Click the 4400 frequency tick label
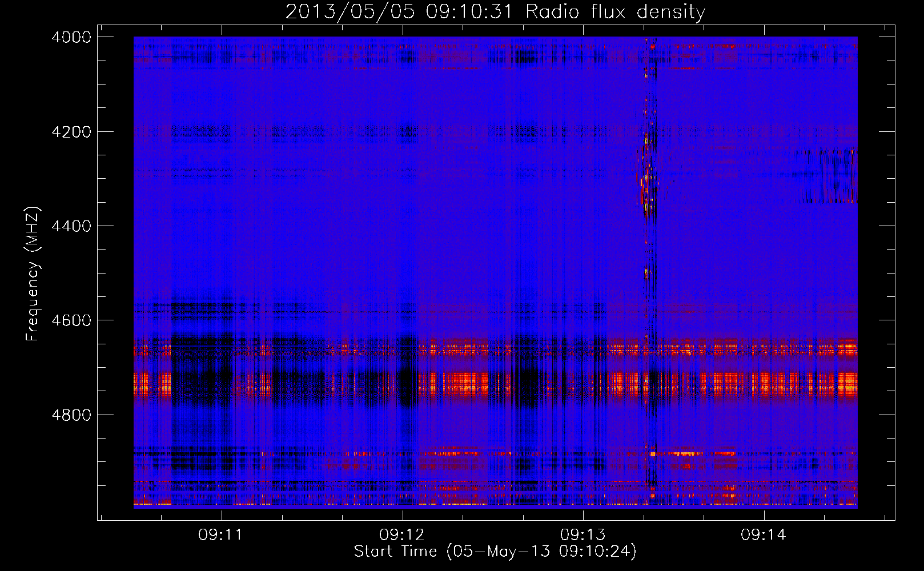The height and width of the screenshot is (571, 924). click(x=71, y=226)
